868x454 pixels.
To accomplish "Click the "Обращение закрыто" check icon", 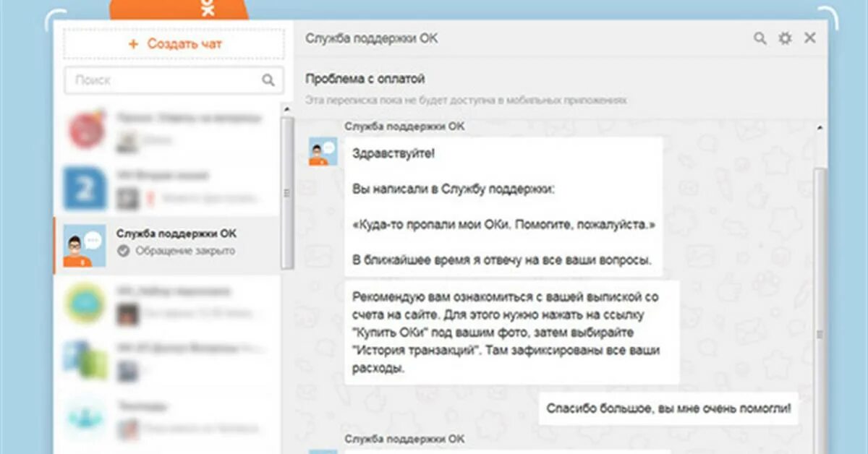I will [122, 251].
